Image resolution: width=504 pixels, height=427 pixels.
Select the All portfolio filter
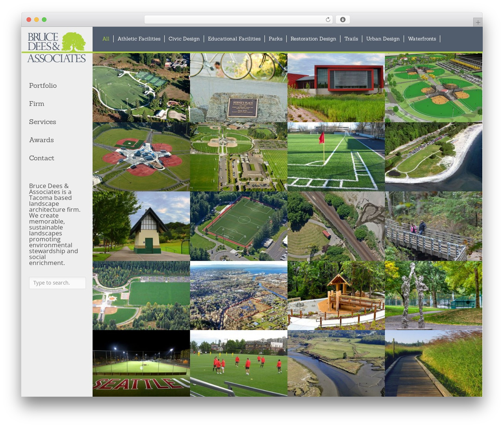106,39
